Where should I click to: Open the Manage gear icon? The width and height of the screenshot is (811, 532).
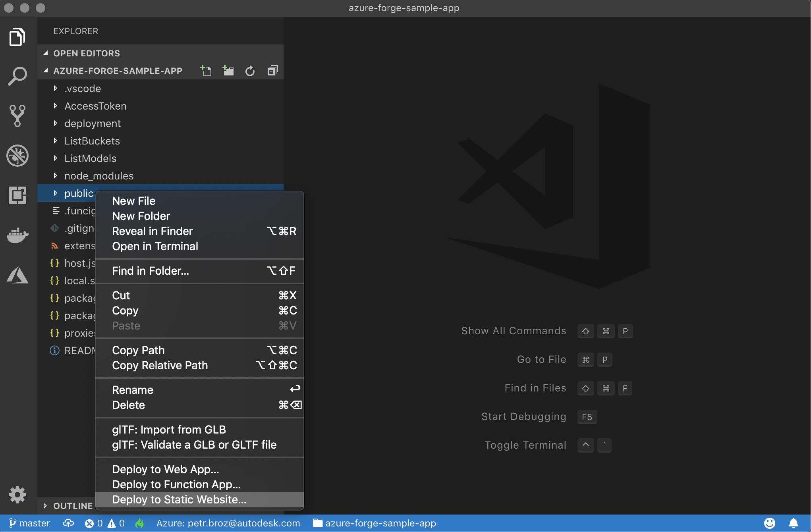pyautogui.click(x=17, y=495)
